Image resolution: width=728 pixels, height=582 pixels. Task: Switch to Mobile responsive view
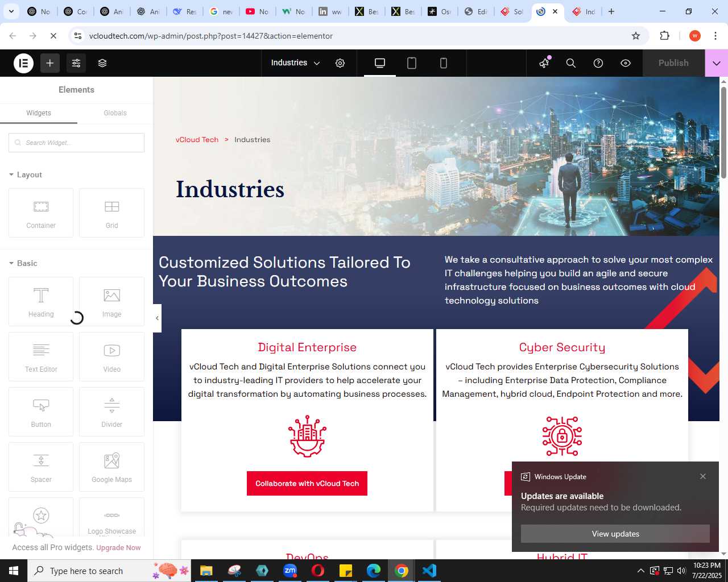tap(444, 63)
